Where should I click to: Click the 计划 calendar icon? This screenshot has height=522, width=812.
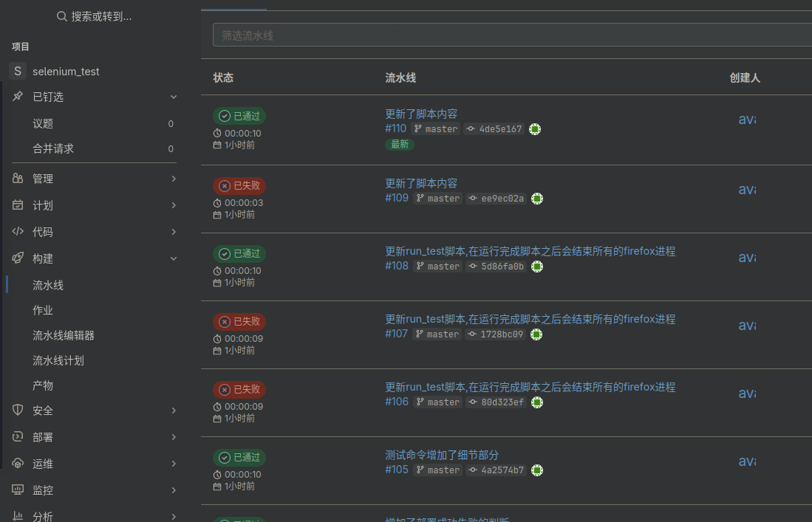18,205
